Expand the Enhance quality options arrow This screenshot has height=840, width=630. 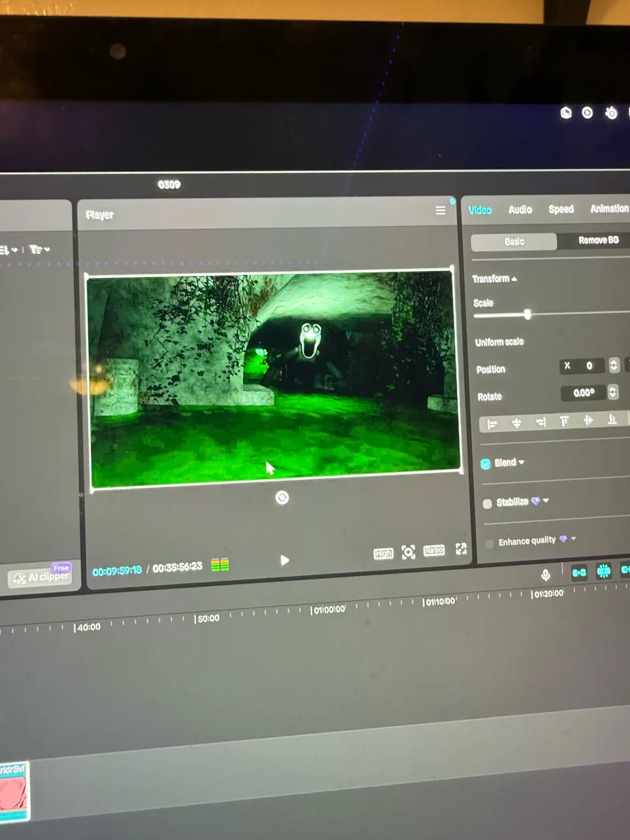(x=573, y=539)
